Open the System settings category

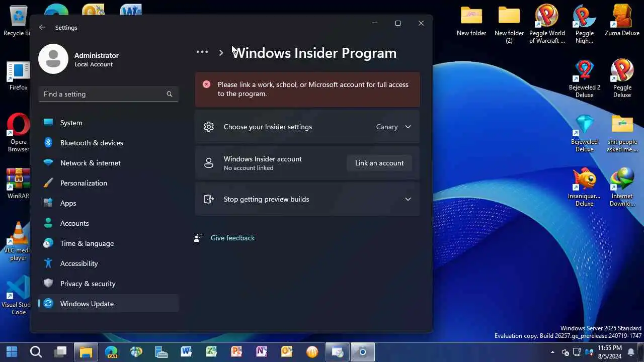109,123
